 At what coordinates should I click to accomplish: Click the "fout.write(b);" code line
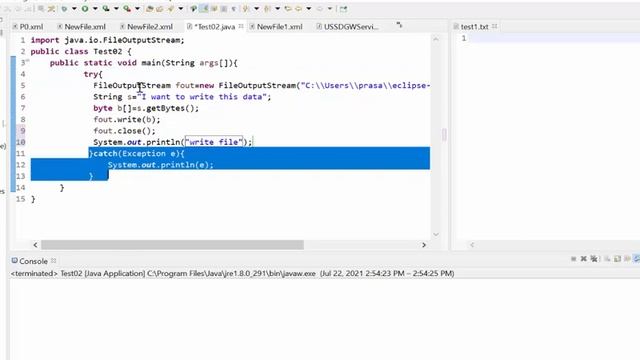pos(127,120)
